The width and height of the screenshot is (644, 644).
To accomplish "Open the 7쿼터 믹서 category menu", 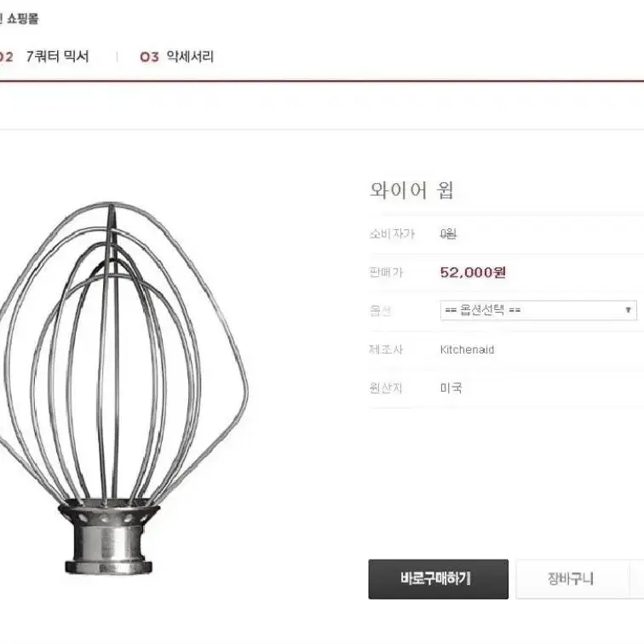I will pyautogui.click(x=58, y=57).
